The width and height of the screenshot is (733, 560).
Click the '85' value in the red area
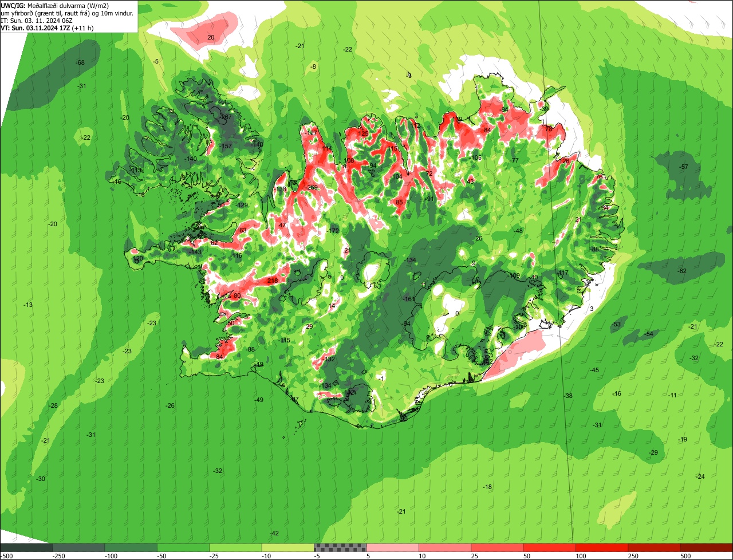400,202
